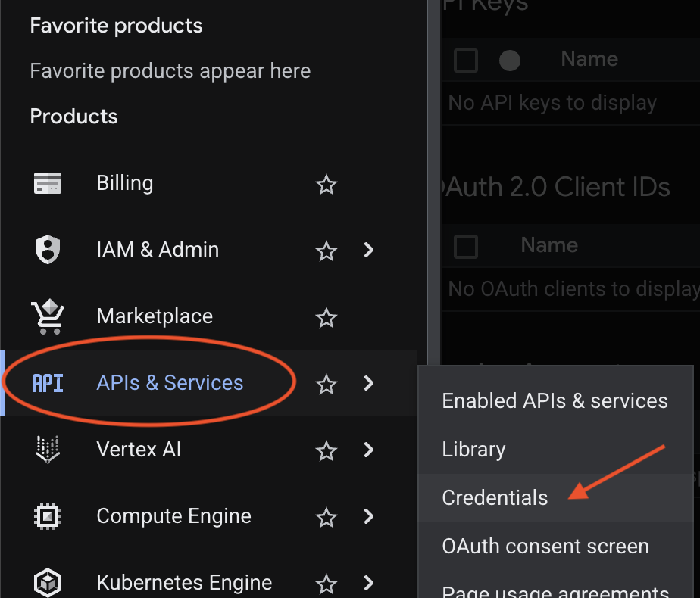
Task: Expand the Vertex AI submenu arrow
Action: (x=369, y=450)
